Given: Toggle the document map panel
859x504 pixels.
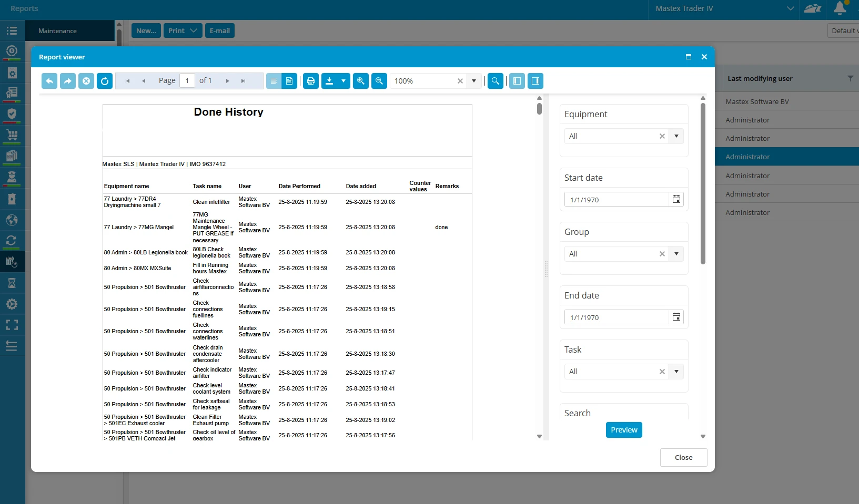Looking at the screenshot, I should point(517,81).
